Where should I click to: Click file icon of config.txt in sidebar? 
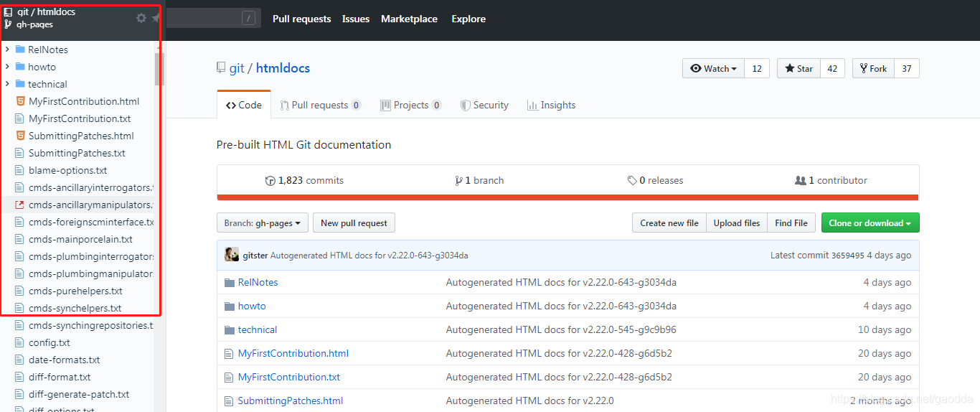pos(20,342)
